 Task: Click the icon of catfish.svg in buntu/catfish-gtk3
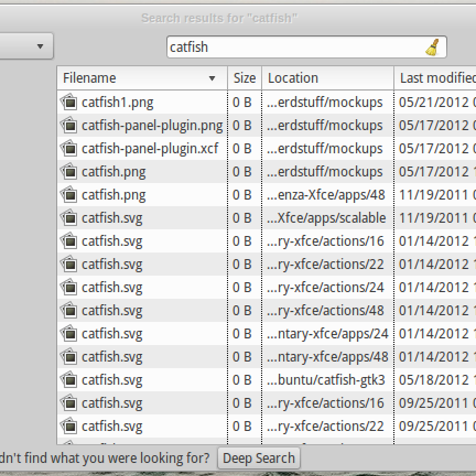69,380
